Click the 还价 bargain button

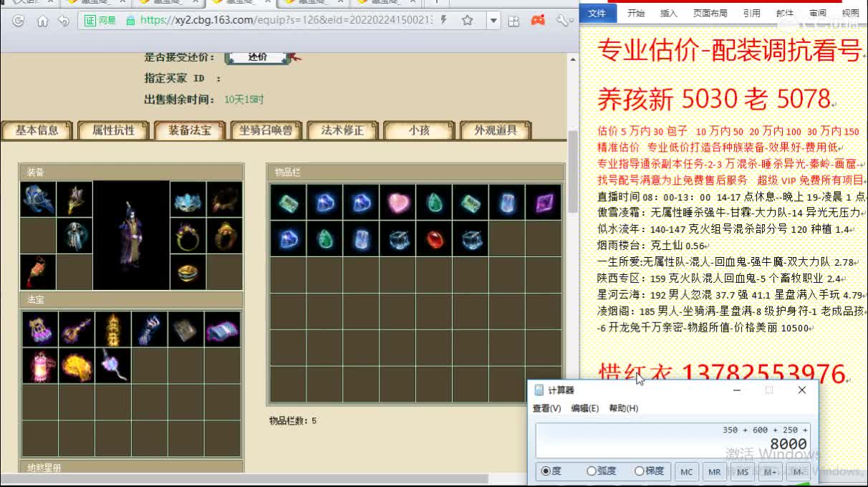tap(258, 57)
